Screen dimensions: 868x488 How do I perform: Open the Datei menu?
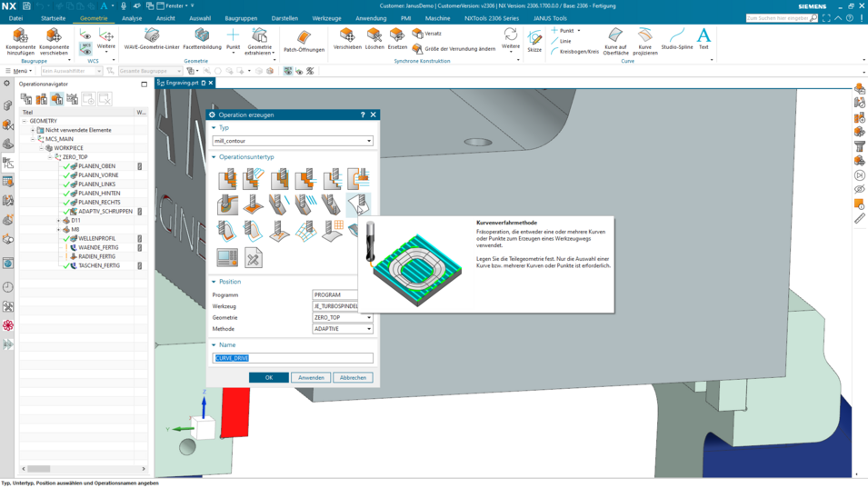coord(15,18)
